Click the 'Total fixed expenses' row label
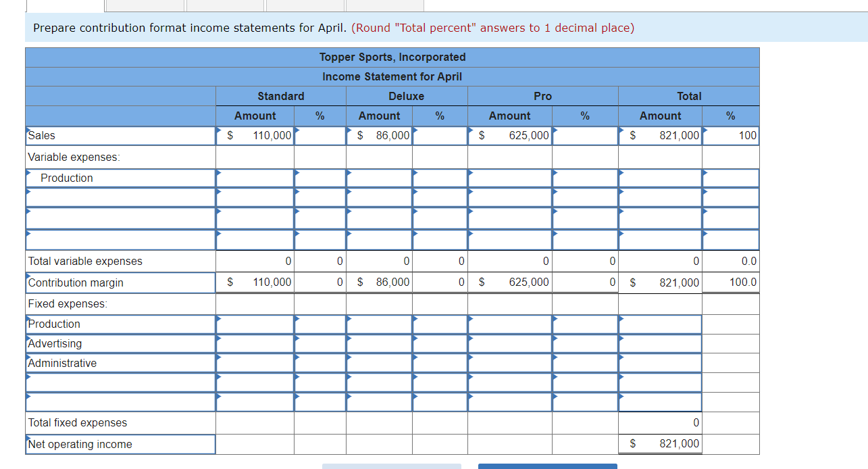The height and width of the screenshot is (469, 868). coord(78,422)
